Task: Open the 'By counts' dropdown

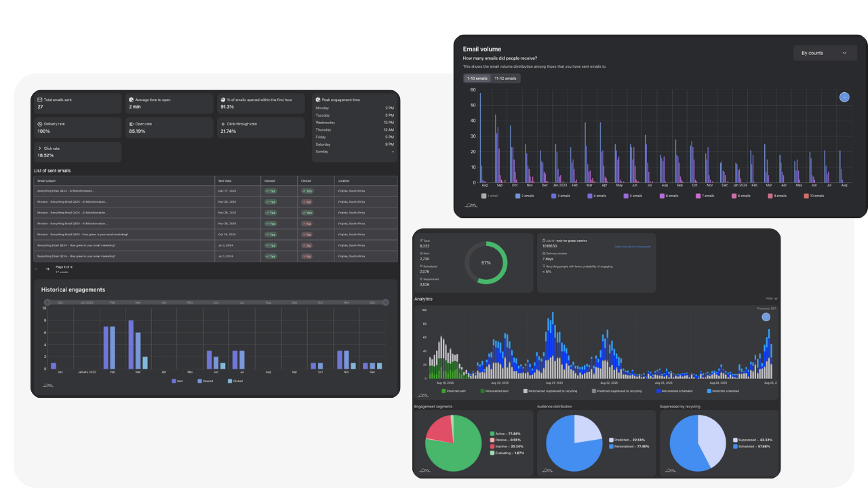Action: [x=824, y=53]
